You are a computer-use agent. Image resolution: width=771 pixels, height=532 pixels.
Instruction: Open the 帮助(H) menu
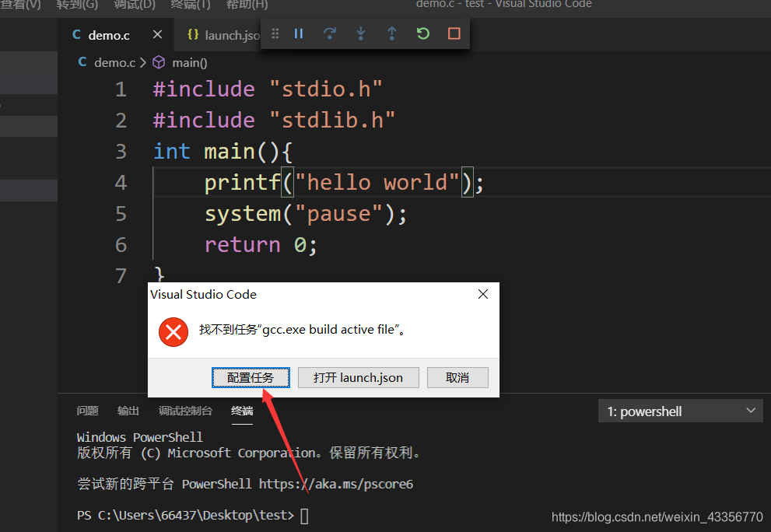[x=247, y=5]
